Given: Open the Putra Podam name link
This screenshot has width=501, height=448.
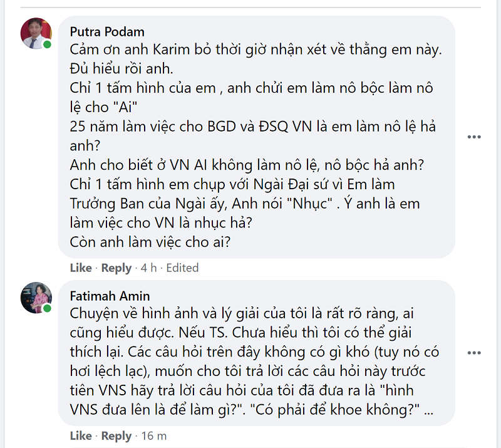Looking at the screenshot, I should [106, 32].
